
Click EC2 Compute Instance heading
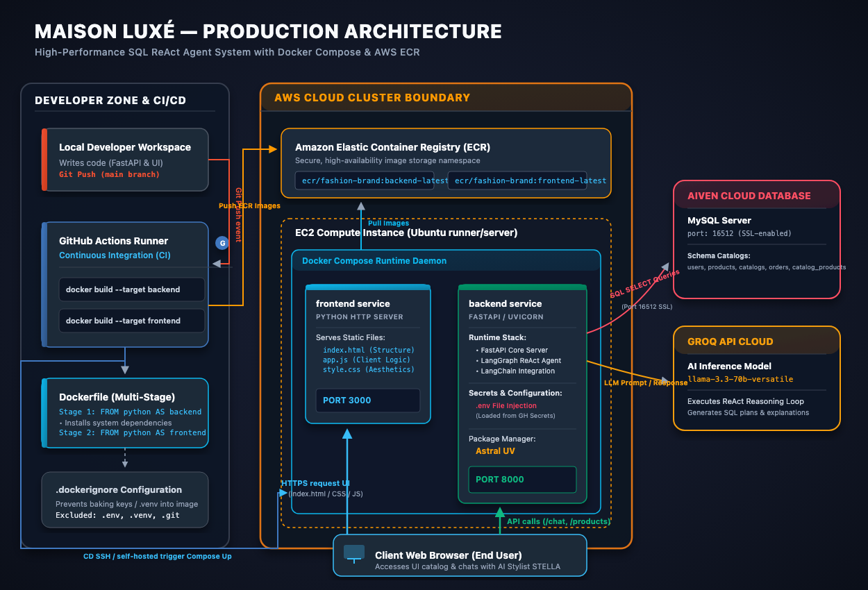click(x=406, y=233)
